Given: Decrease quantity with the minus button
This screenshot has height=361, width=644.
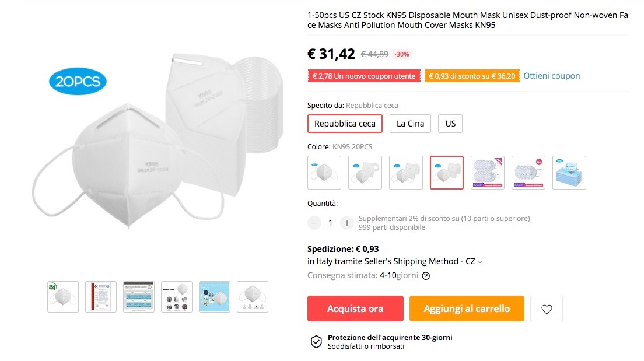Looking at the screenshot, I should (314, 223).
